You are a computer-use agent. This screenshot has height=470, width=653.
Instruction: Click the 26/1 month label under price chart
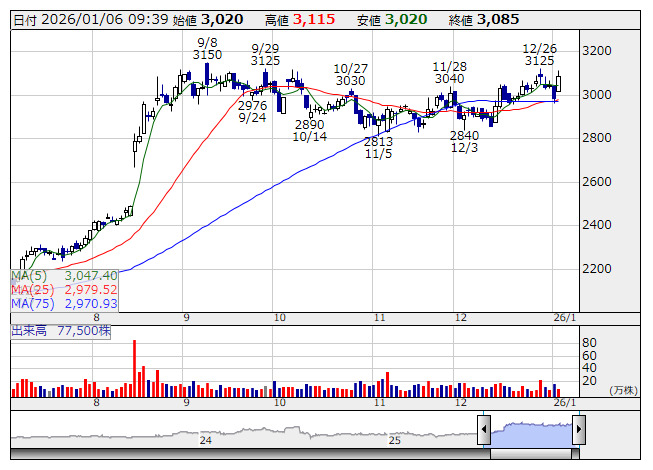pos(565,318)
